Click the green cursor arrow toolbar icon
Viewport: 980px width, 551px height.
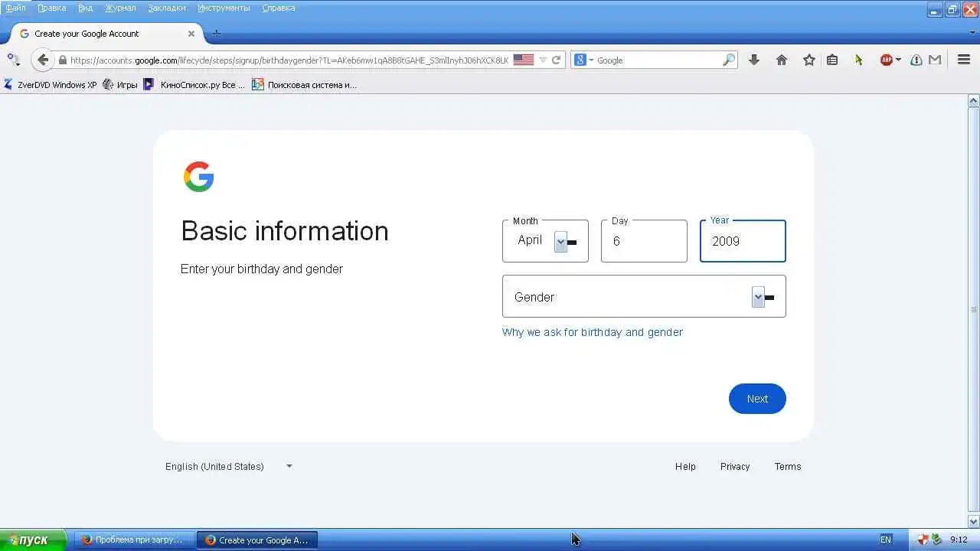[859, 60]
